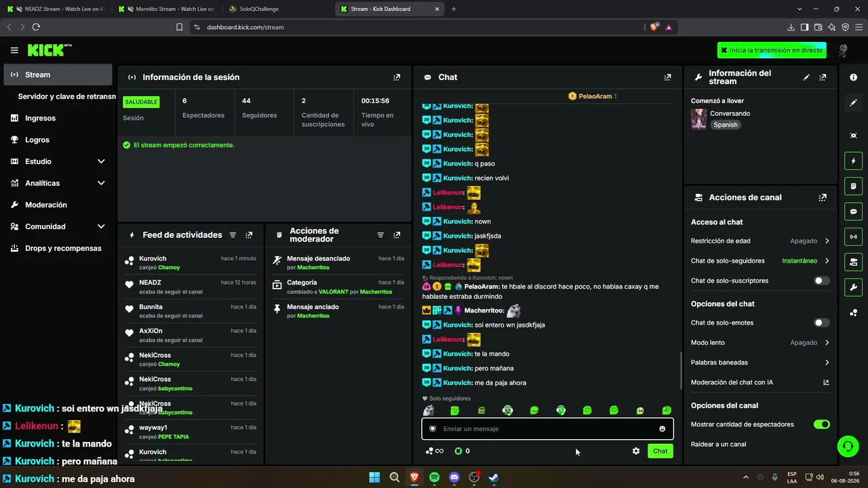Open the green support headset bubble

point(848,446)
